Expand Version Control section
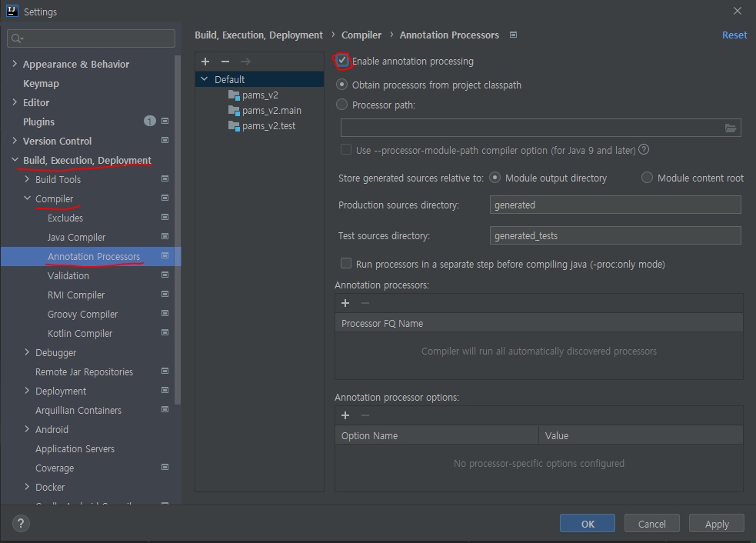Screen dimensions: 756x543 tap(15, 141)
